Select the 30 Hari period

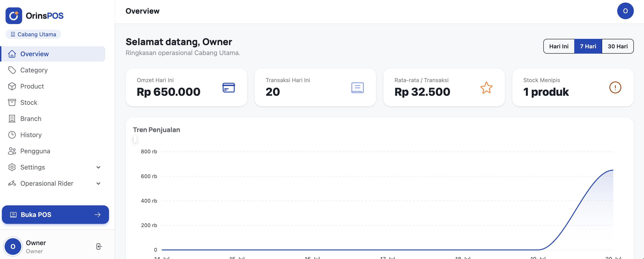coord(618,46)
